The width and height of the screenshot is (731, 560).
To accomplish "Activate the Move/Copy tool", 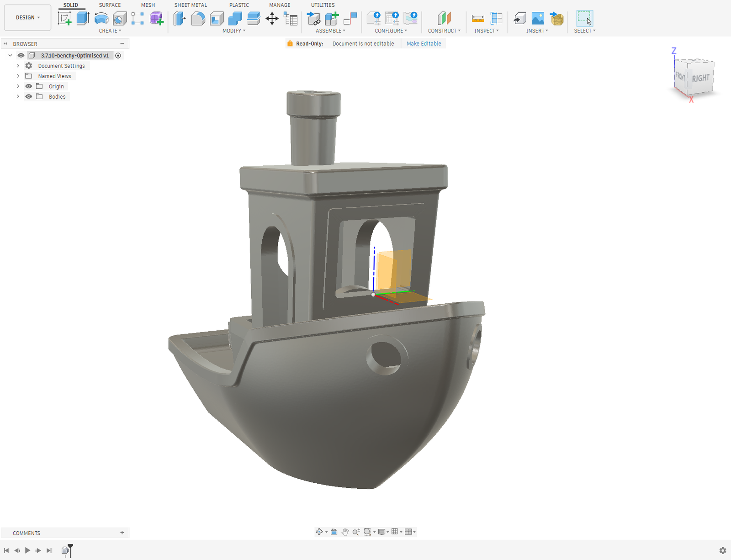I will [x=272, y=18].
